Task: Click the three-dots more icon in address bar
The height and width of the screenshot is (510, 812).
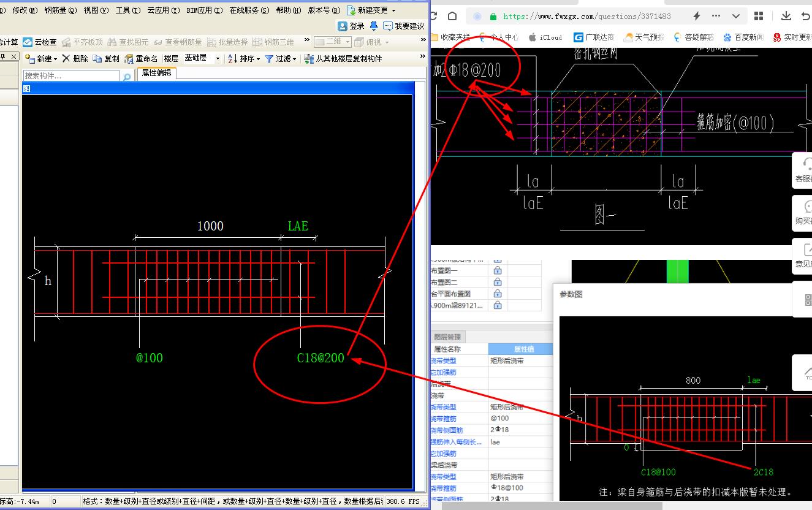Action: tap(716, 16)
